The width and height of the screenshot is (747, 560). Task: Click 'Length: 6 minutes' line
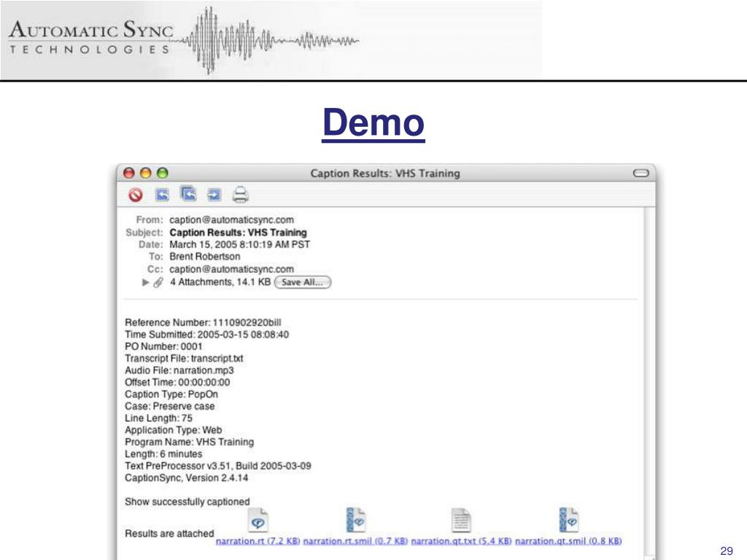pyautogui.click(x=163, y=454)
